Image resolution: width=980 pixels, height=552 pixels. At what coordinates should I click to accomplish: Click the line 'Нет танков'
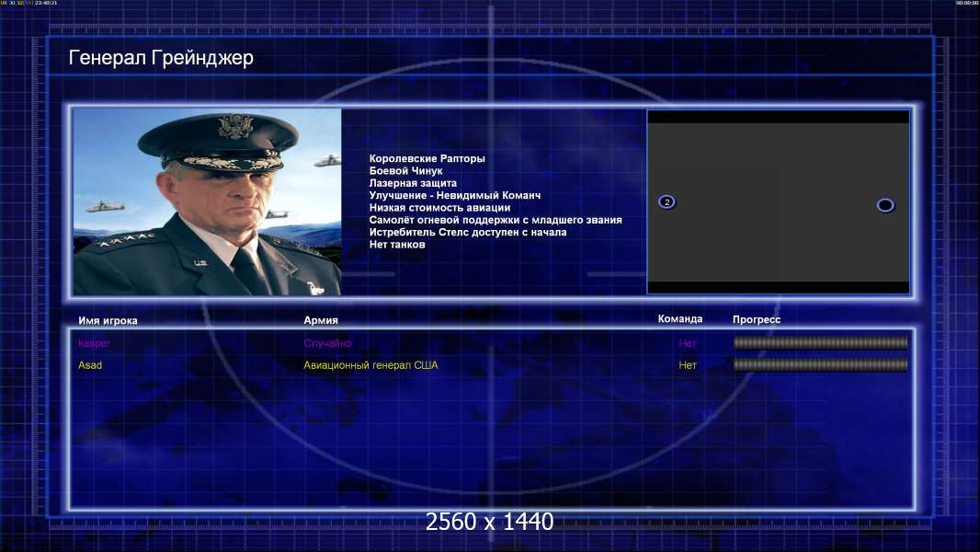397,245
